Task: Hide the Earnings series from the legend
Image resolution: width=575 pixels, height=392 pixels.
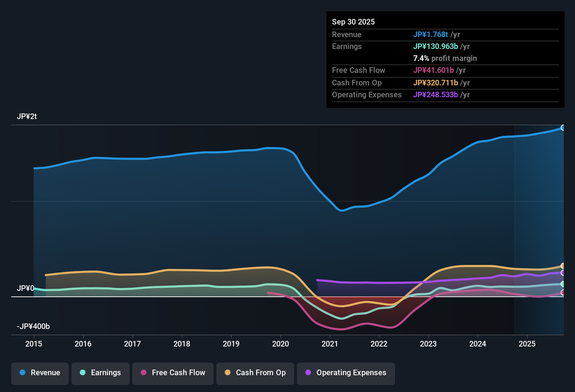Action: [x=100, y=373]
